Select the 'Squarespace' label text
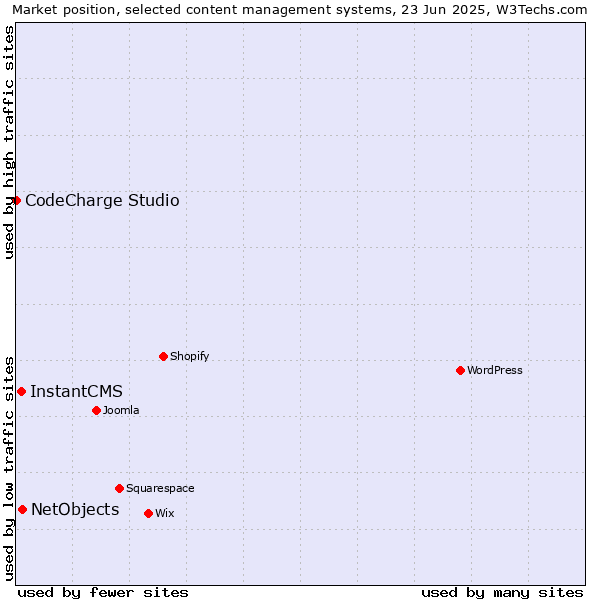The width and height of the screenshot is (600, 600). pyautogui.click(x=160, y=488)
